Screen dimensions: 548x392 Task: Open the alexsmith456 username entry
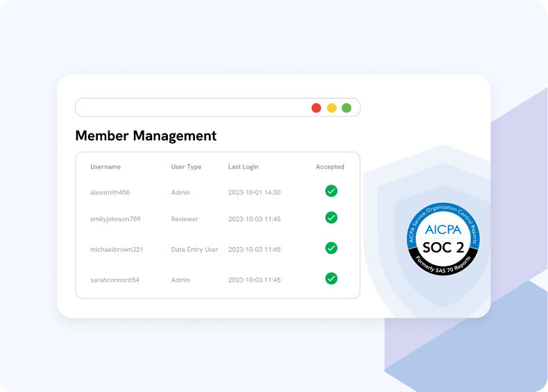(110, 192)
